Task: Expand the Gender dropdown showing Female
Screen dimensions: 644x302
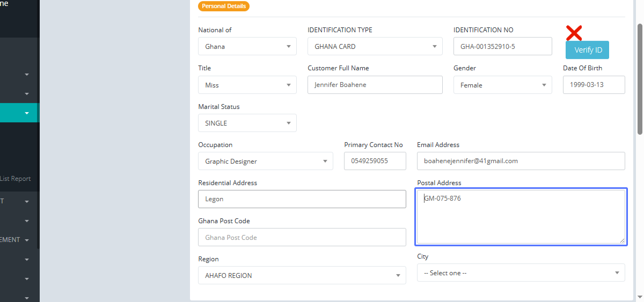Action: 502,85
